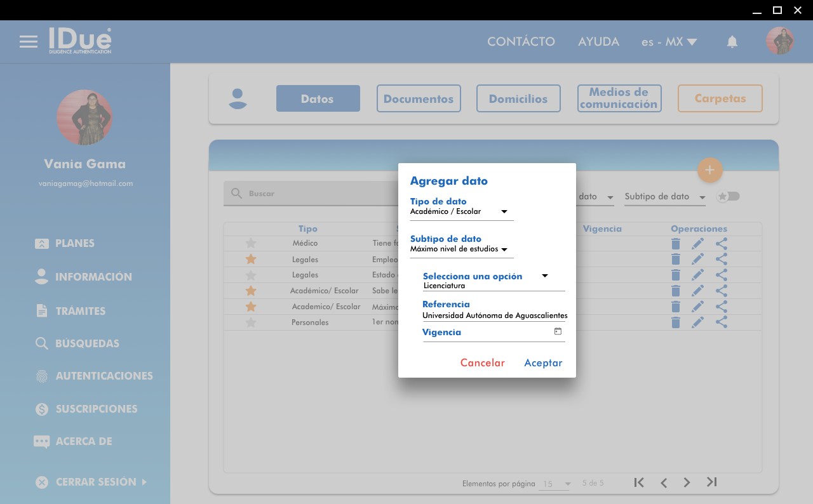
Task: Click Cancelar to dismiss the dialog
Action: click(482, 363)
